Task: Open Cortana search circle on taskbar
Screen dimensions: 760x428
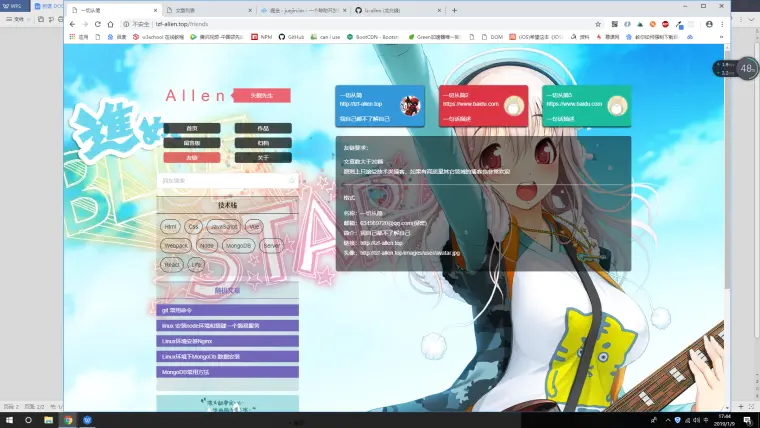Action: (28, 420)
